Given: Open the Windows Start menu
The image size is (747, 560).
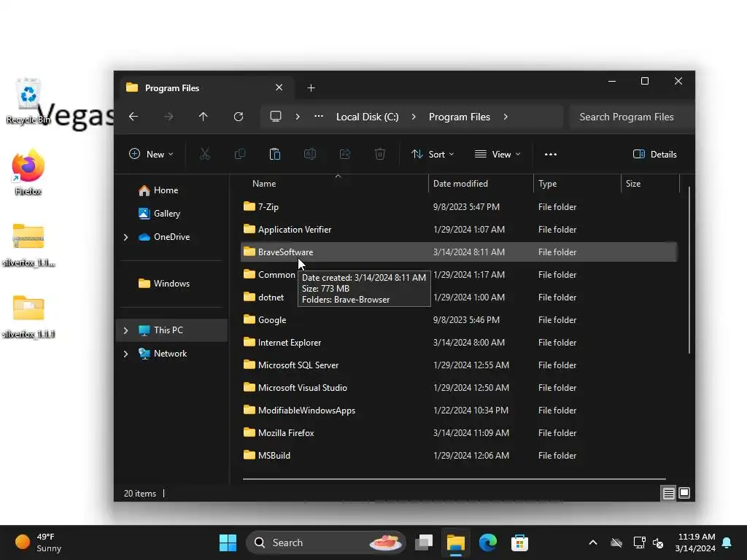Looking at the screenshot, I should [228, 542].
